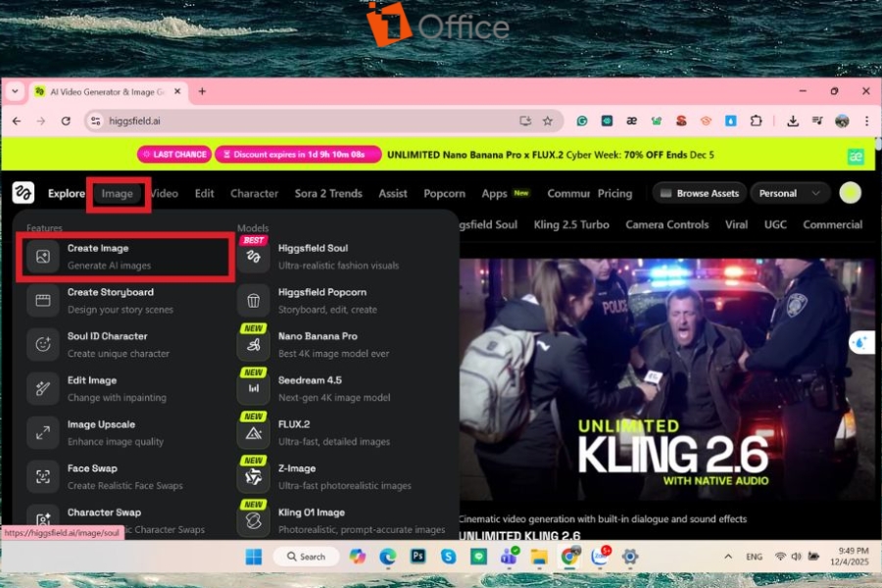Select the UGC tab
This screenshot has height=588, width=882.
(775, 224)
